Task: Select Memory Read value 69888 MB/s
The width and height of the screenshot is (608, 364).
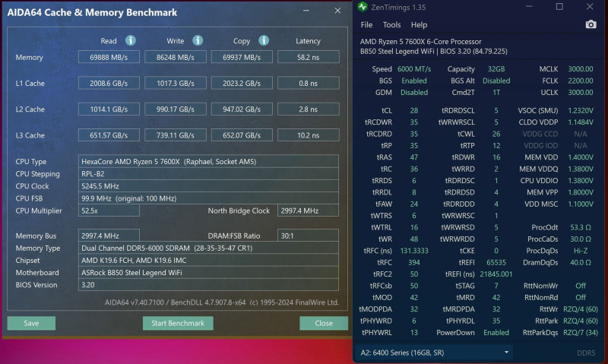Action: (109, 57)
